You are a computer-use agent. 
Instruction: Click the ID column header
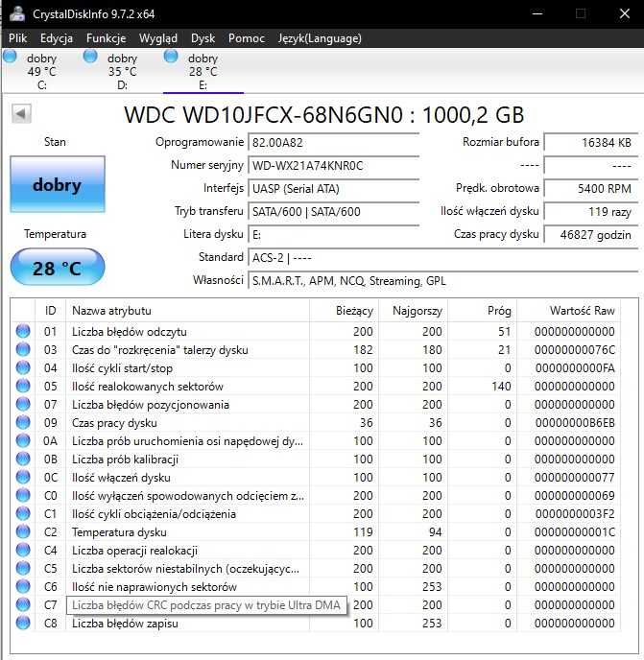click(50, 311)
